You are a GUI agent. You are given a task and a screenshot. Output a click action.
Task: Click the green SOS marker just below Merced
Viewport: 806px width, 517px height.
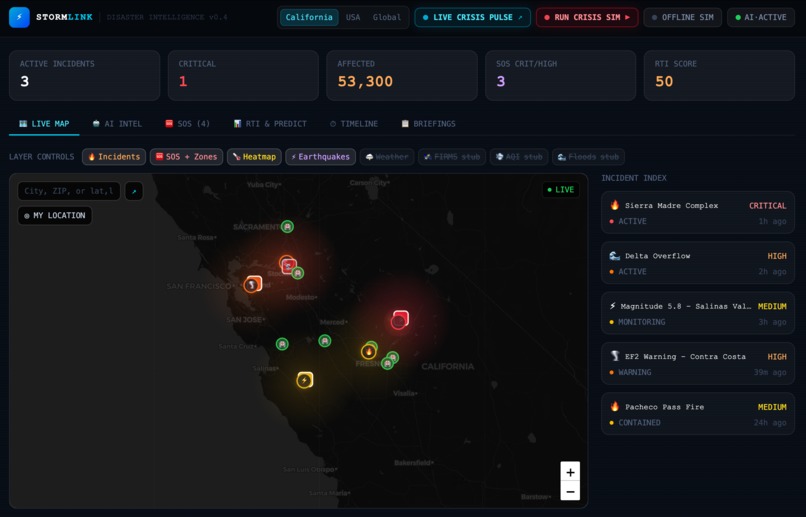324,341
